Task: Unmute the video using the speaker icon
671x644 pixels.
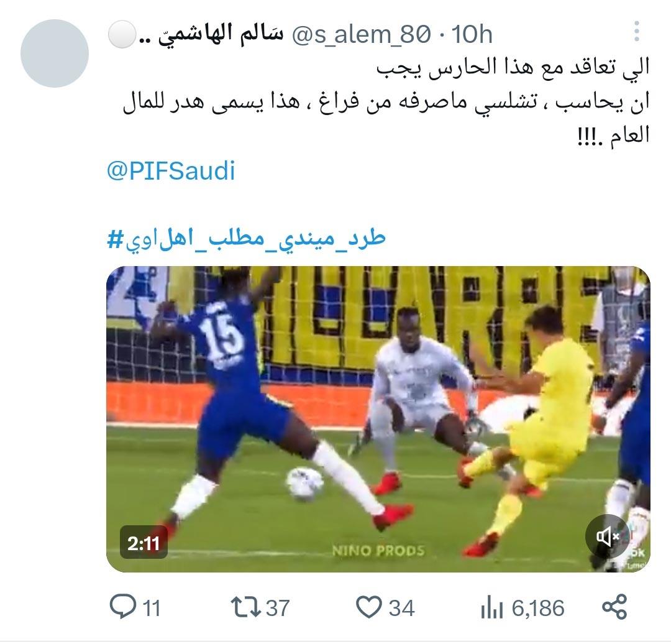Action: (608, 536)
